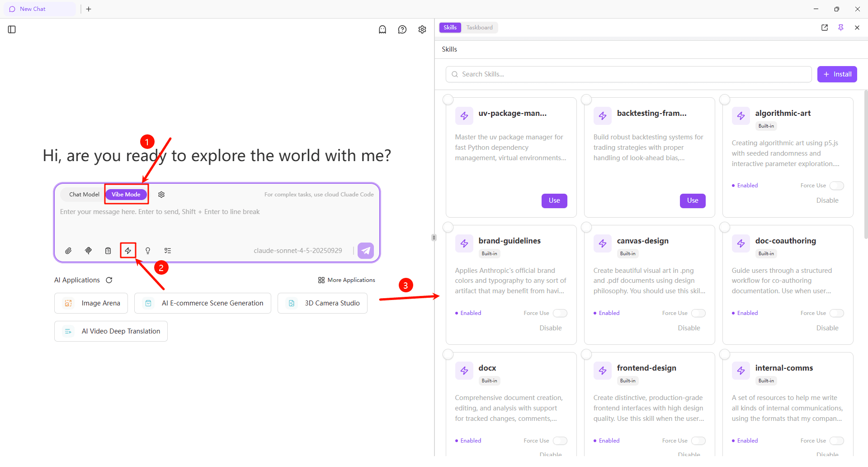The image size is (868, 467).
Task: Open the settings gear in top toolbar
Action: (x=422, y=29)
